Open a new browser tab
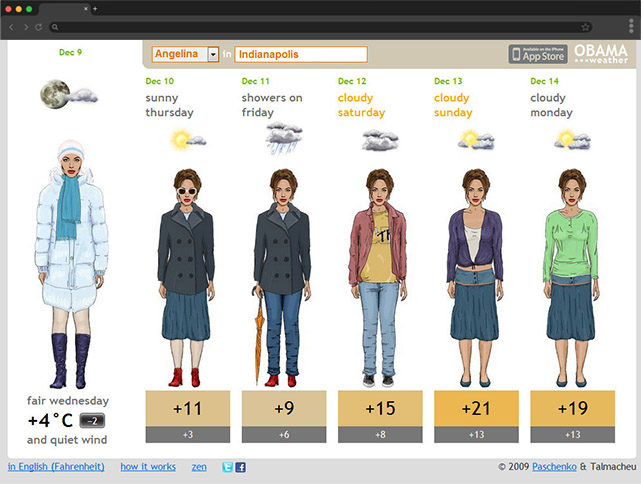The height and width of the screenshot is (484, 643). tap(95, 8)
